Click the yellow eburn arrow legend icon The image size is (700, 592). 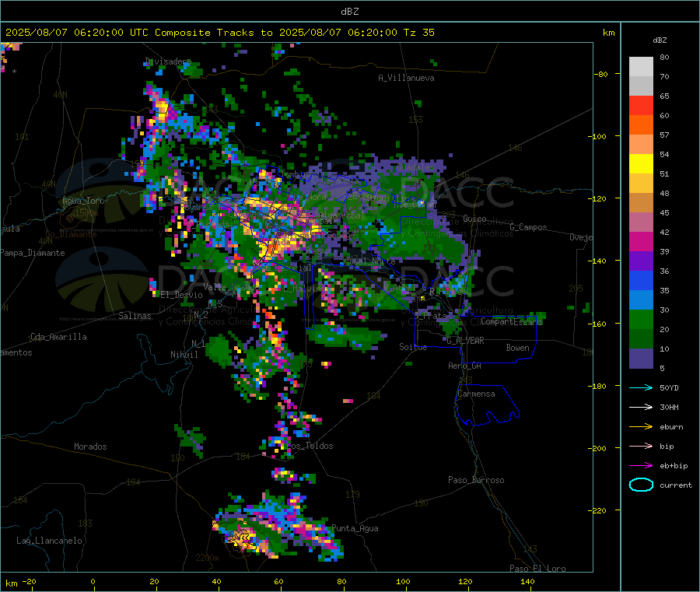click(641, 427)
